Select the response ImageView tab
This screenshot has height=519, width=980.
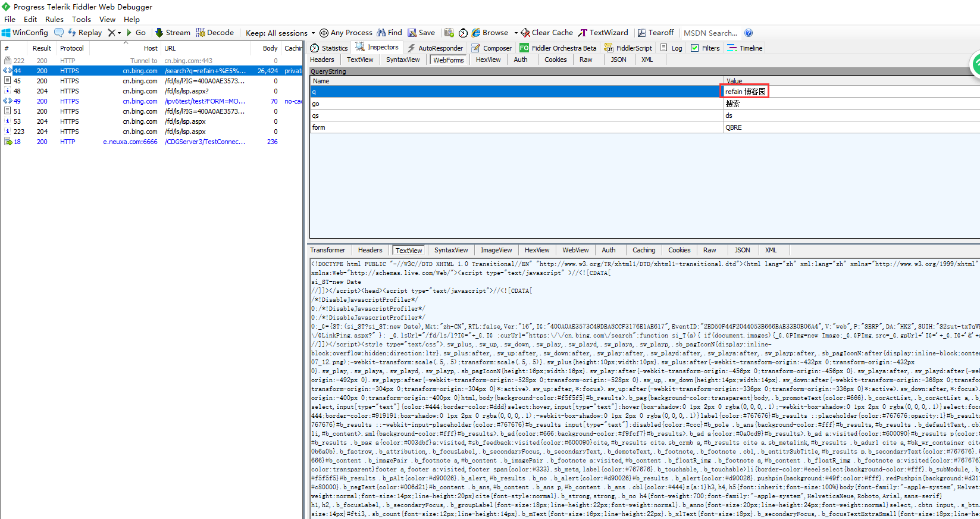point(496,250)
